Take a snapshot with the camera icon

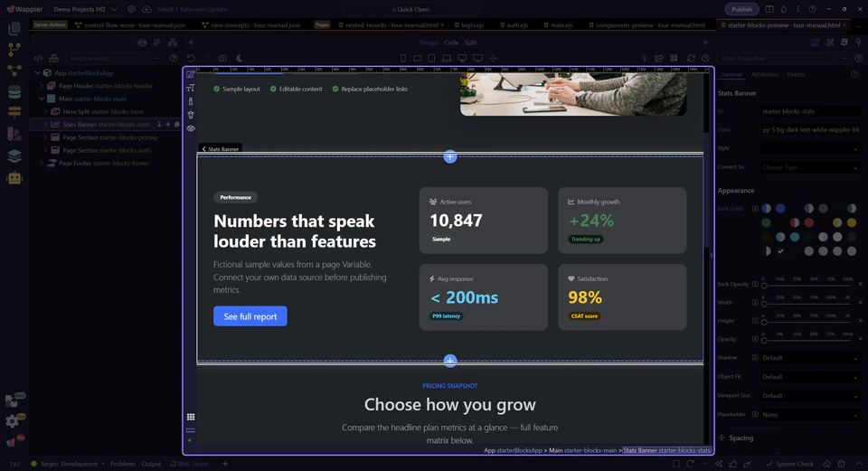(x=222, y=58)
